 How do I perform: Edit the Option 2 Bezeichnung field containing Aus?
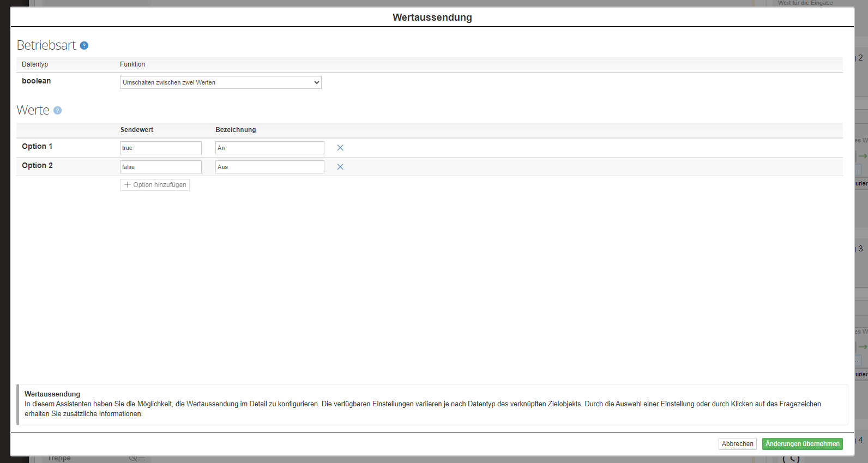pos(269,167)
